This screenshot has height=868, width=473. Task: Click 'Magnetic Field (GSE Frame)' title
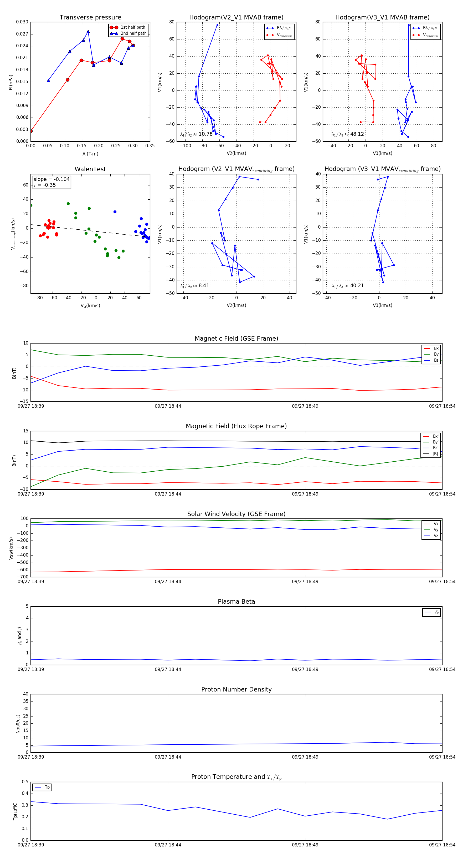tap(236, 339)
